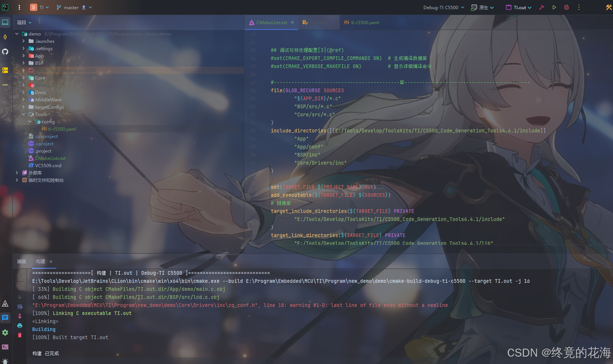Click the 'Built target TI.out' output line
The width and height of the screenshot is (613, 364).
pyautogui.click(x=70, y=337)
